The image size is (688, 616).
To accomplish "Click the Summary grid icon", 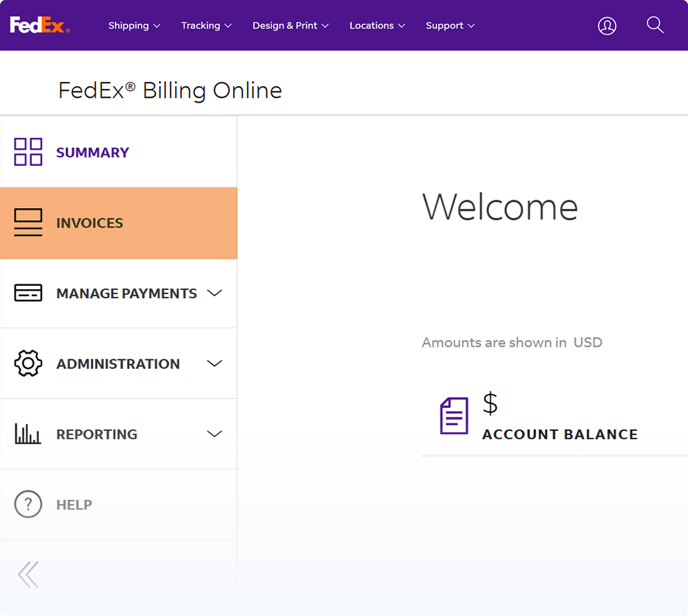I will (28, 152).
